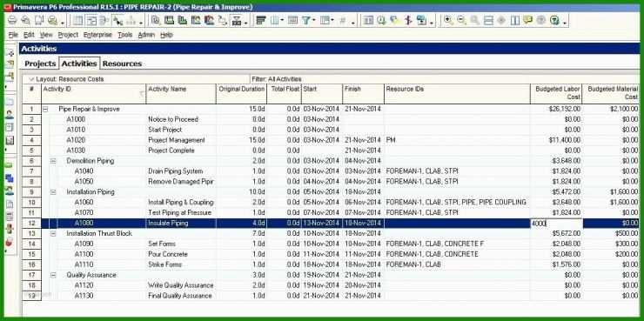Click the Activity Network toolbar icon
This screenshot has height=321, width=644.
click(x=104, y=20)
